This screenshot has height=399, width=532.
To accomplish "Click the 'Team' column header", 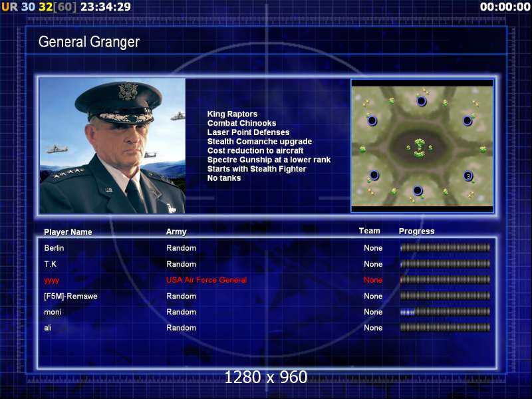I will pyautogui.click(x=370, y=231).
